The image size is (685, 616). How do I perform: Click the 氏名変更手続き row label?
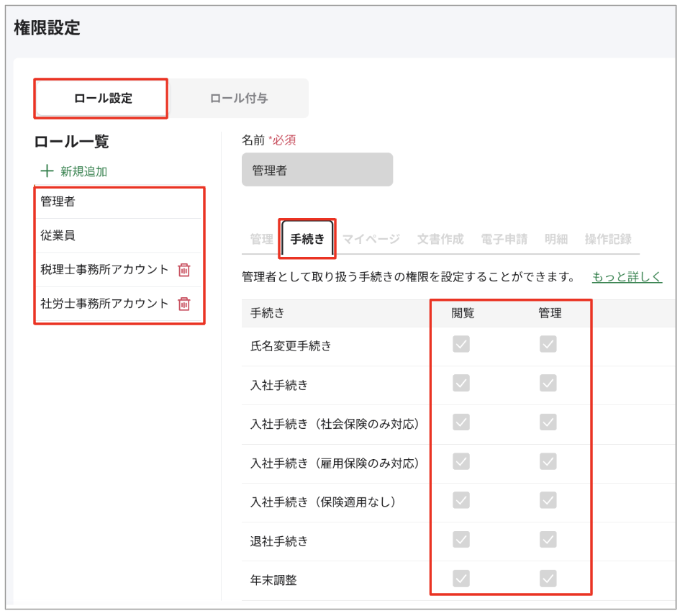291,346
